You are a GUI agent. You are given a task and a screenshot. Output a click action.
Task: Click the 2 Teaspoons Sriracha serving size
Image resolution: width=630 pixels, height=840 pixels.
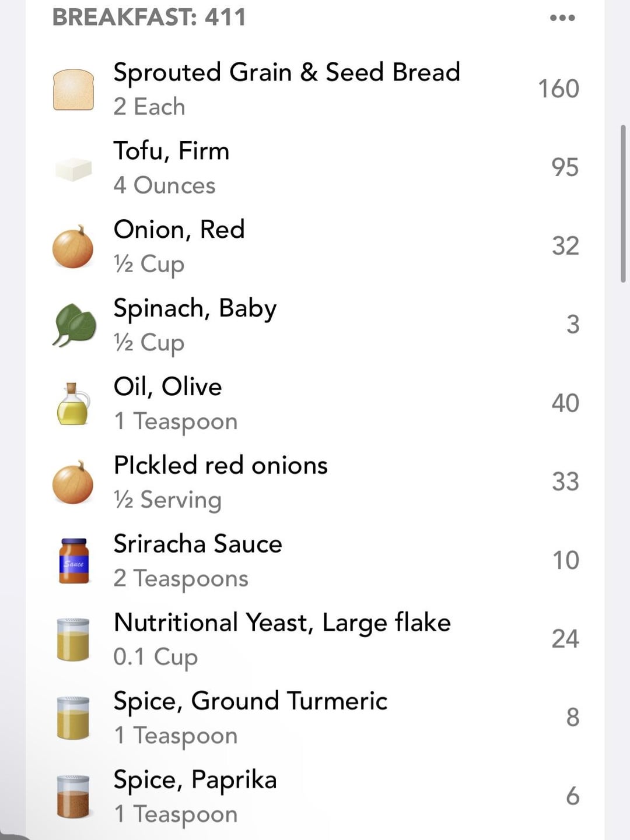tap(181, 579)
